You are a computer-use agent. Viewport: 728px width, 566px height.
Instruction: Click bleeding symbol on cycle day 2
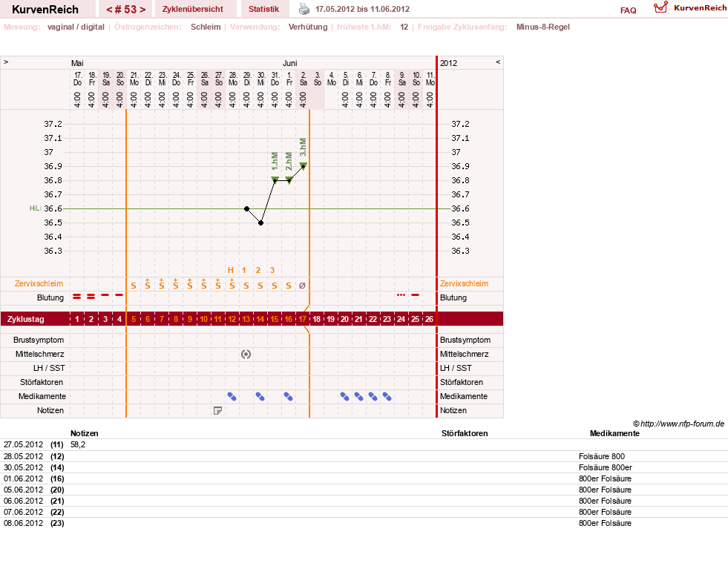[x=91, y=296]
